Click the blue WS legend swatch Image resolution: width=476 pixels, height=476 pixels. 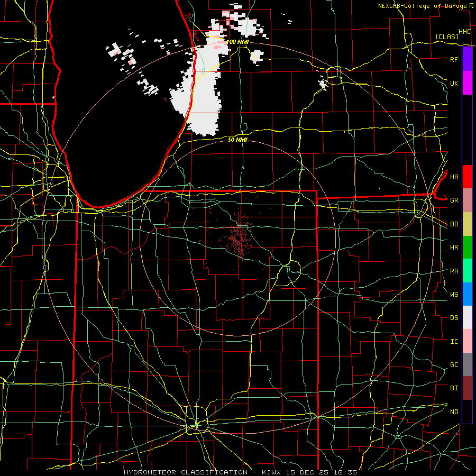coord(467,294)
